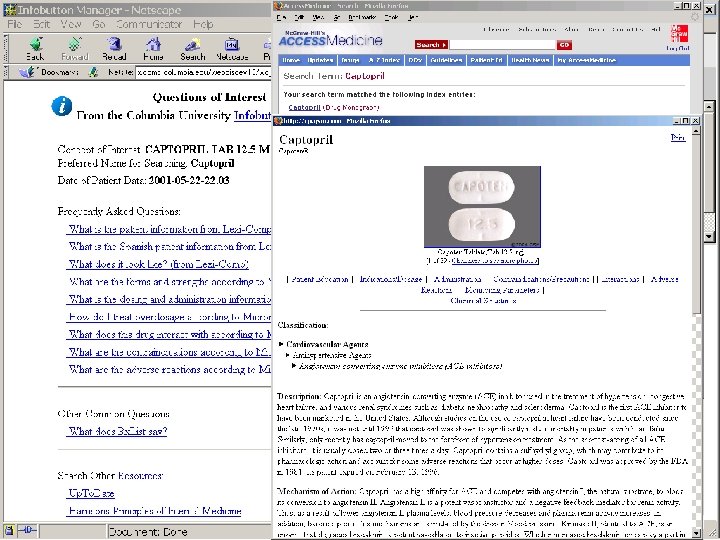Image resolution: width=720 pixels, height=540 pixels.
Task: Jump to Contraindications/Precautions section link
Action: 541,279
